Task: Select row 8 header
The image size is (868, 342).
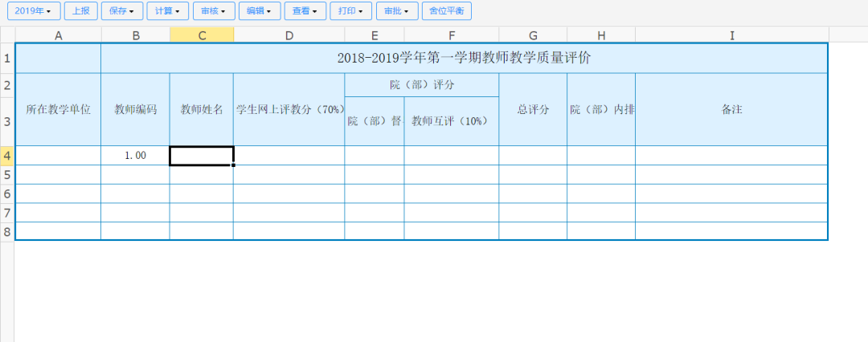Action: pyautogui.click(x=7, y=231)
